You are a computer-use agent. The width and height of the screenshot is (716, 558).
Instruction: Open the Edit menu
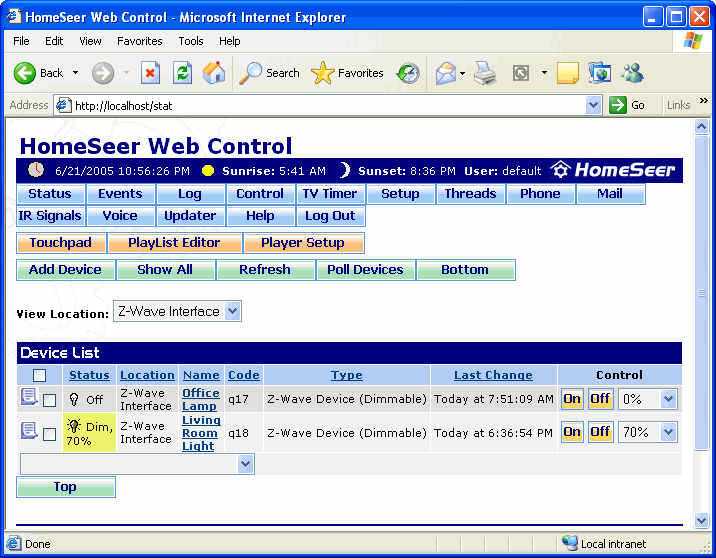click(x=54, y=41)
